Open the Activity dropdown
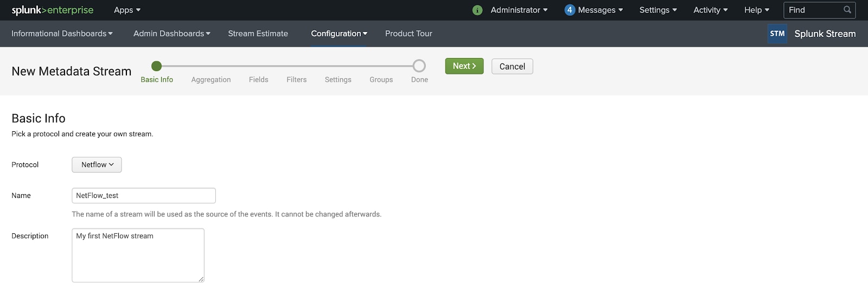The image size is (868, 300). [711, 10]
